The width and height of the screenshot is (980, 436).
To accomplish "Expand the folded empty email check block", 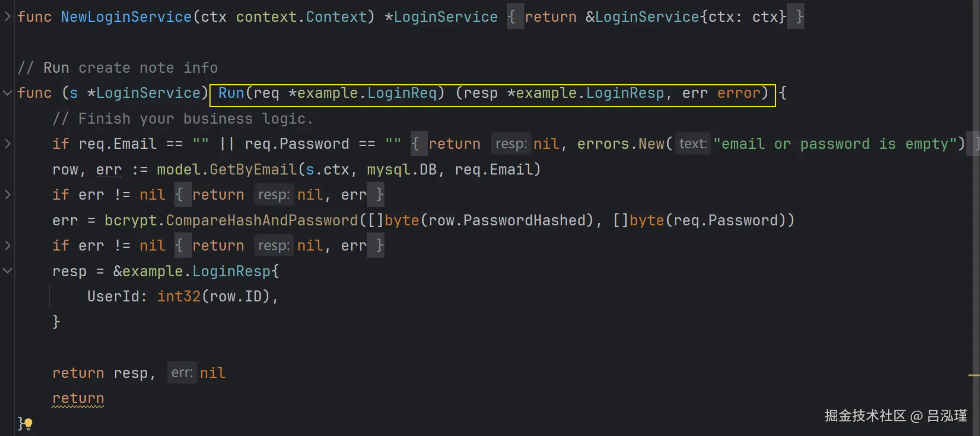I will [8, 143].
